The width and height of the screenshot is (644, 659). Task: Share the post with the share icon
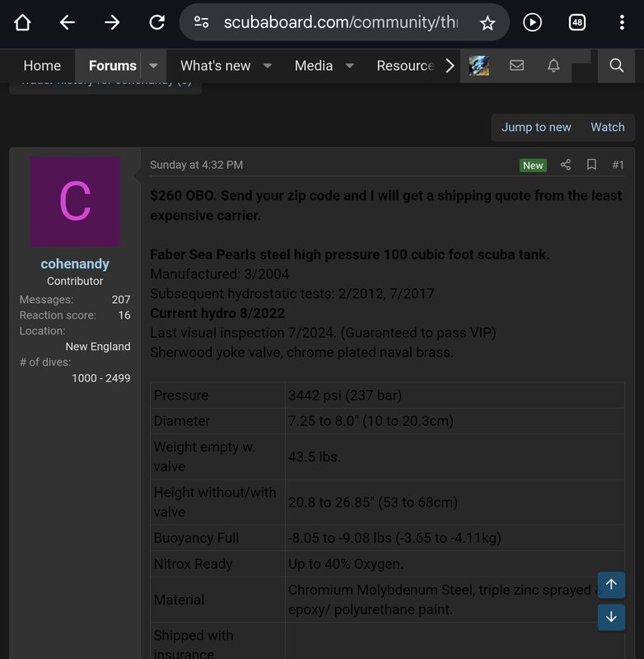pos(566,164)
